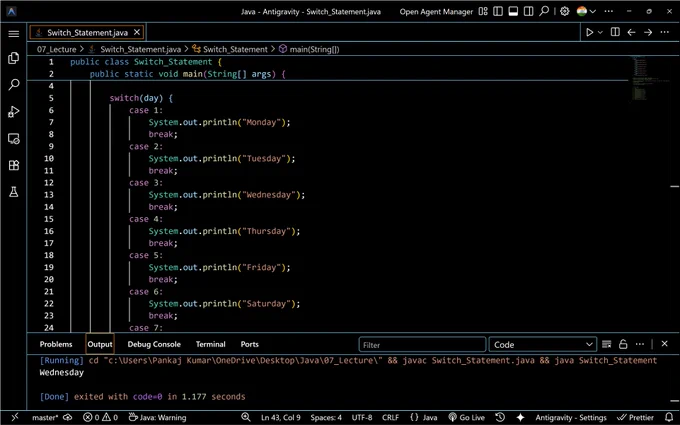
Task: Click line number 13 in gutter
Action: 49,195
